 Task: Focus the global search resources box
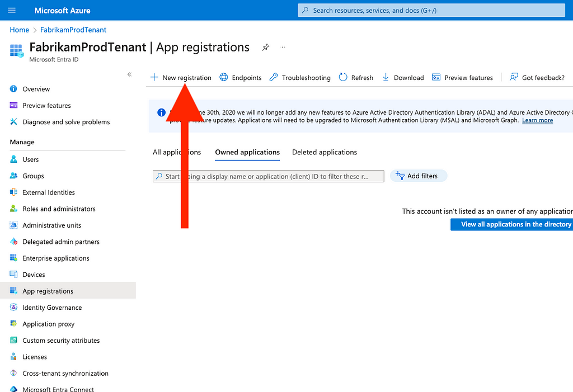pyautogui.click(x=431, y=10)
